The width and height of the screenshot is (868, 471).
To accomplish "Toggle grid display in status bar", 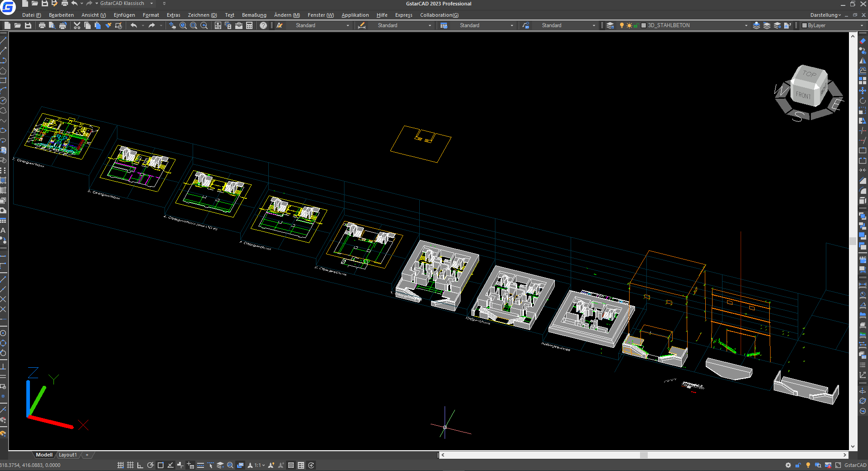I will [130, 465].
